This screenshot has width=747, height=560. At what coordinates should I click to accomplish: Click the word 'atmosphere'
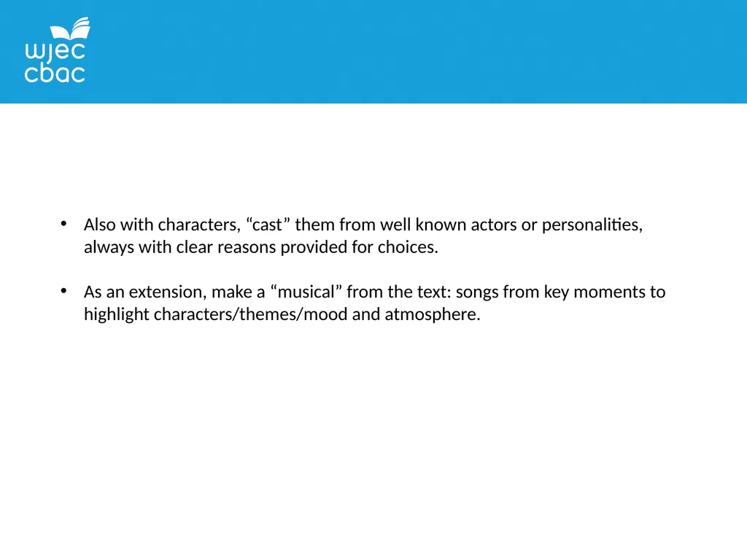[x=432, y=314]
